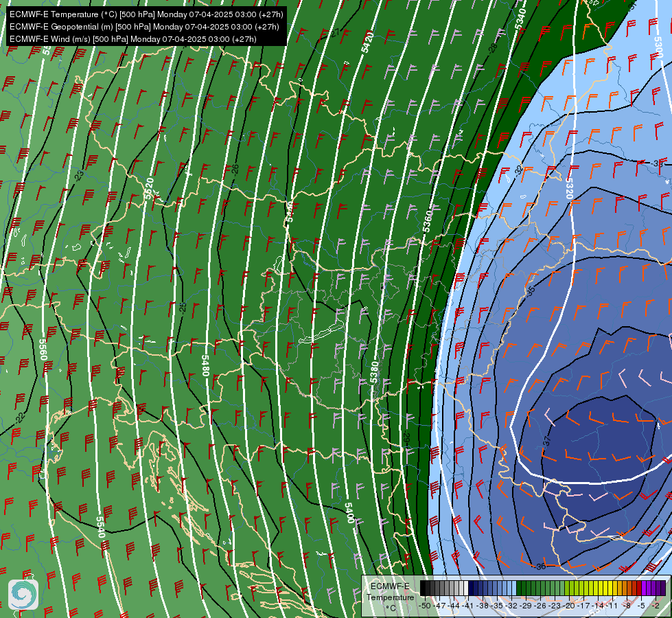Click the 5380 geopotential contour label

[x=374, y=373]
